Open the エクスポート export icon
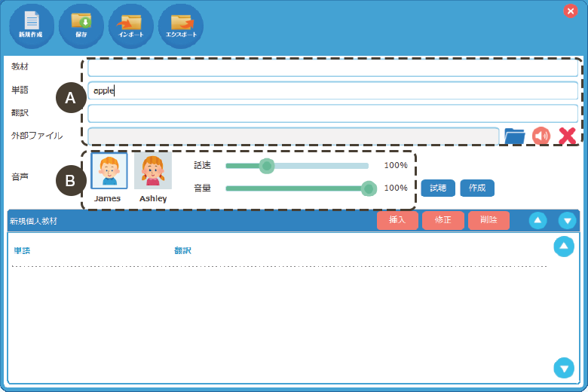The image size is (588, 392). (x=180, y=24)
